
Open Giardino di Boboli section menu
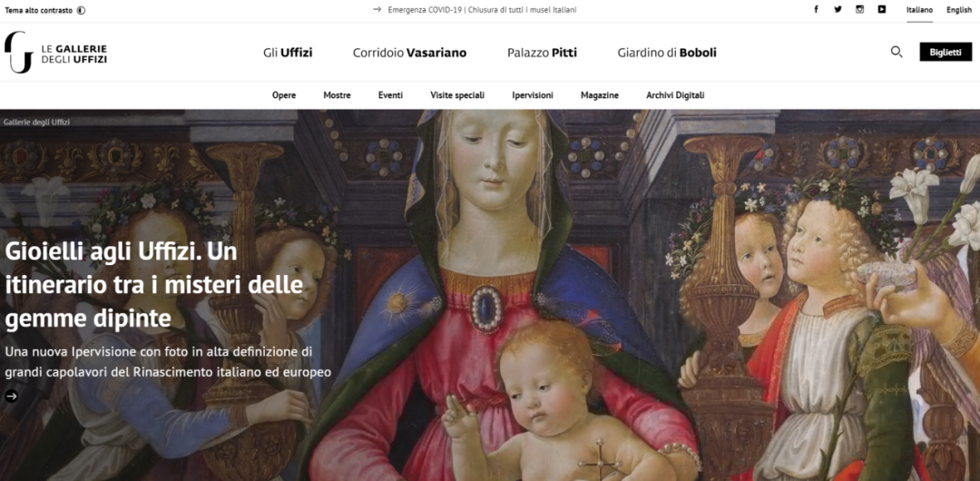(667, 53)
